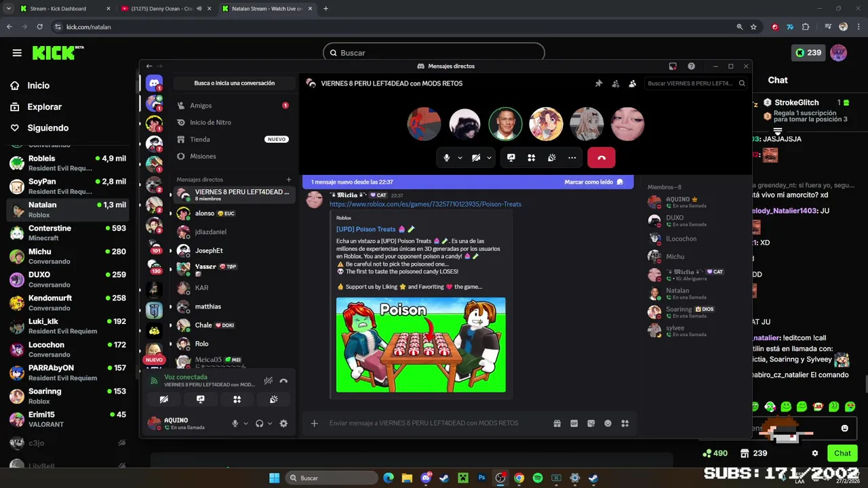868x488 pixels.
Task: Click Busca o inicia una conversación
Action: 235,83
